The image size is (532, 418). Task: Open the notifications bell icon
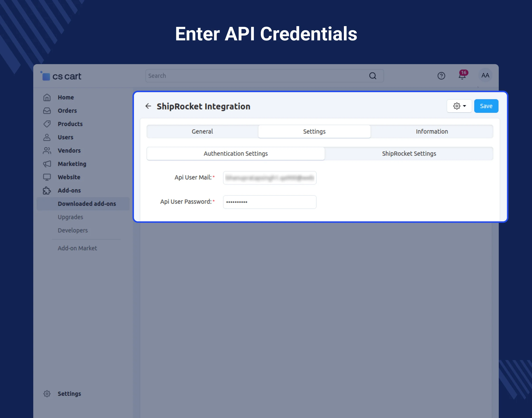(462, 76)
